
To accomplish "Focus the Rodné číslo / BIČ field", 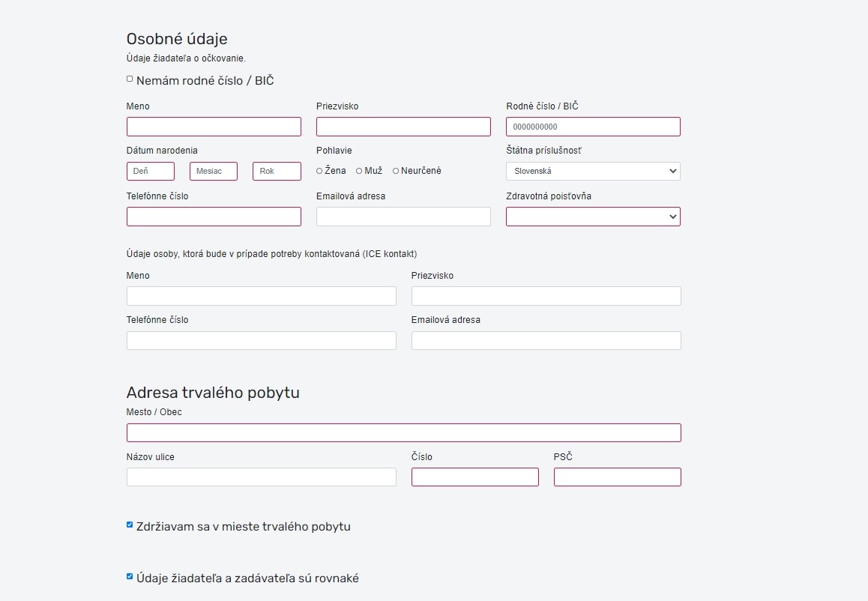I will tap(593, 127).
